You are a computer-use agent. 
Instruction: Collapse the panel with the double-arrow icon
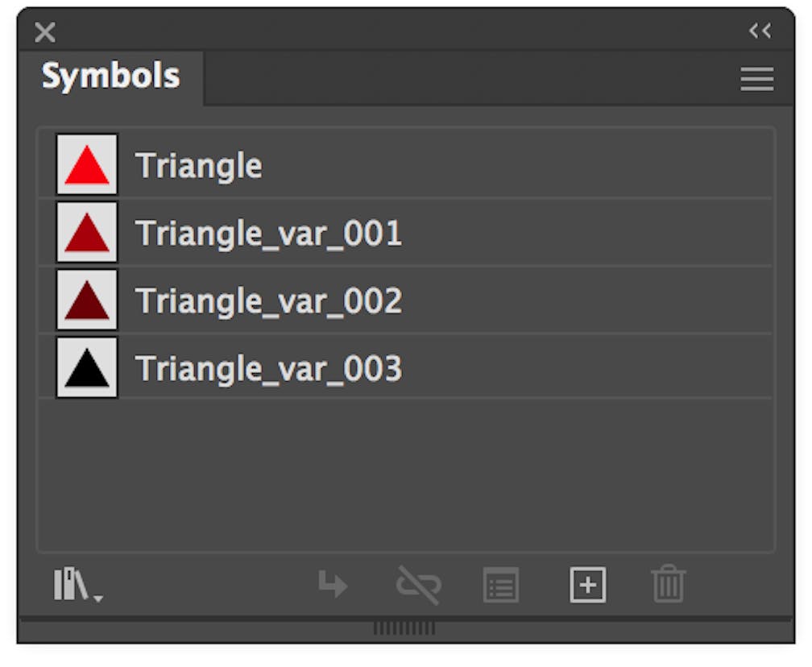tap(760, 31)
